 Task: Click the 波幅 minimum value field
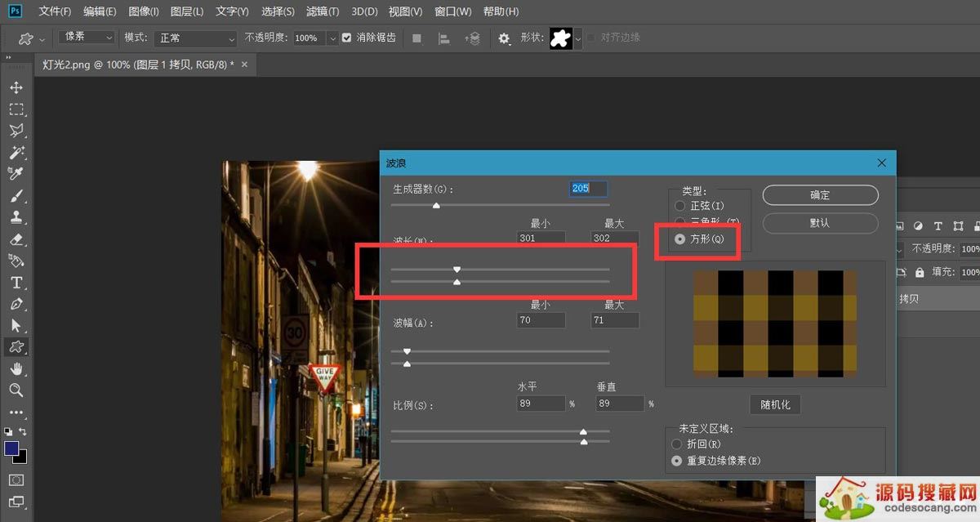coord(541,320)
